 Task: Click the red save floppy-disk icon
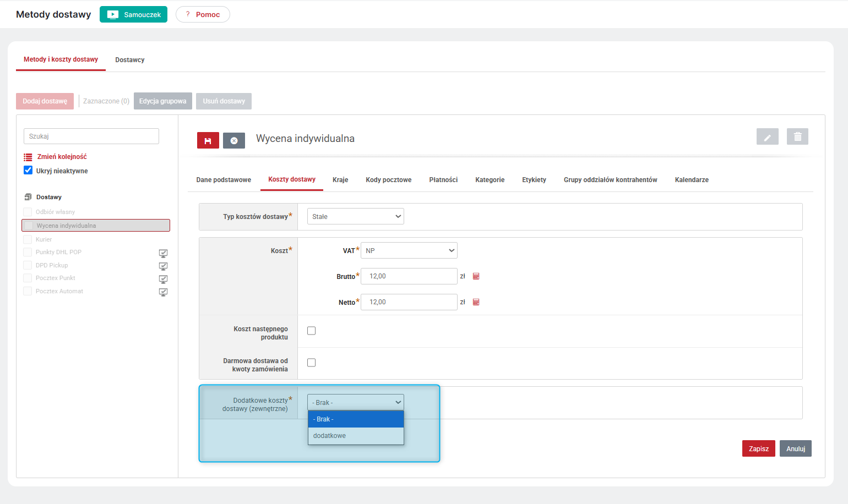(x=208, y=141)
